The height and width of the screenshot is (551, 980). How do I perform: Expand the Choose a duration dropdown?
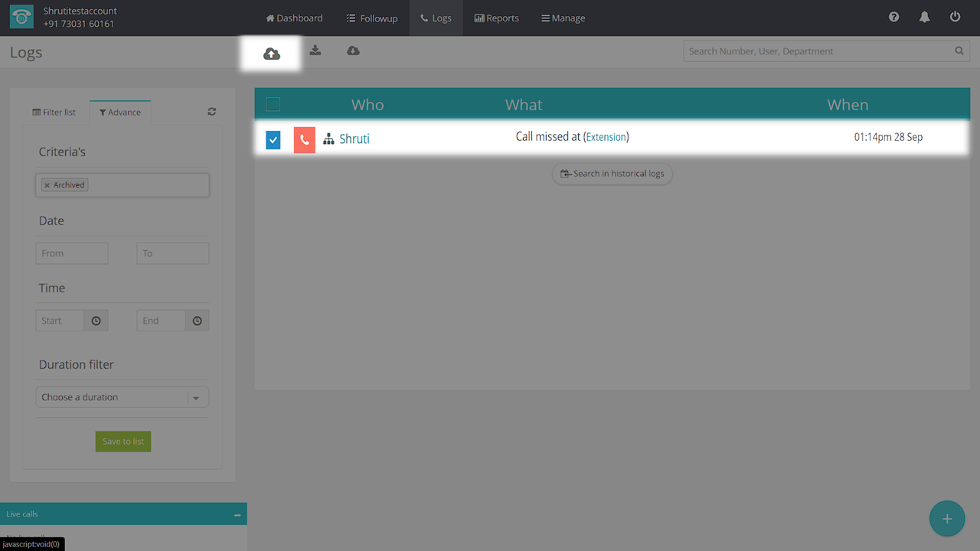(x=196, y=397)
